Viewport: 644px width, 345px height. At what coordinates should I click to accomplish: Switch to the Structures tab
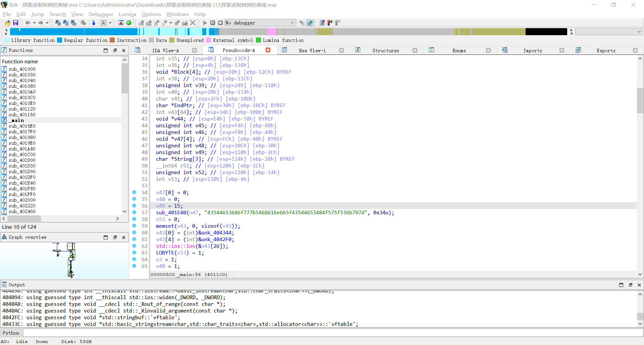(x=386, y=50)
